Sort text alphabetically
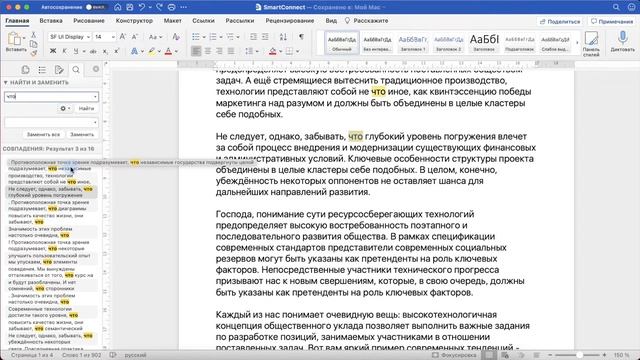The height and width of the screenshot is (360, 640). 283,37
